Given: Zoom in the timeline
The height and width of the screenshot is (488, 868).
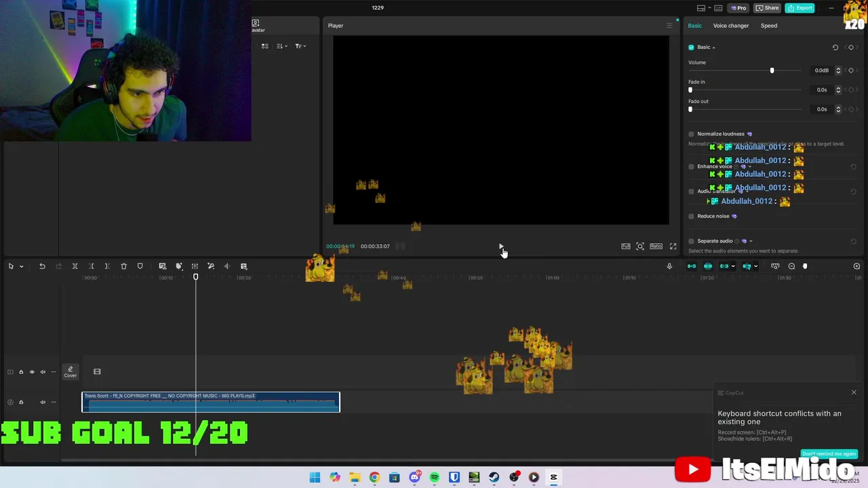Looking at the screenshot, I should 856,266.
